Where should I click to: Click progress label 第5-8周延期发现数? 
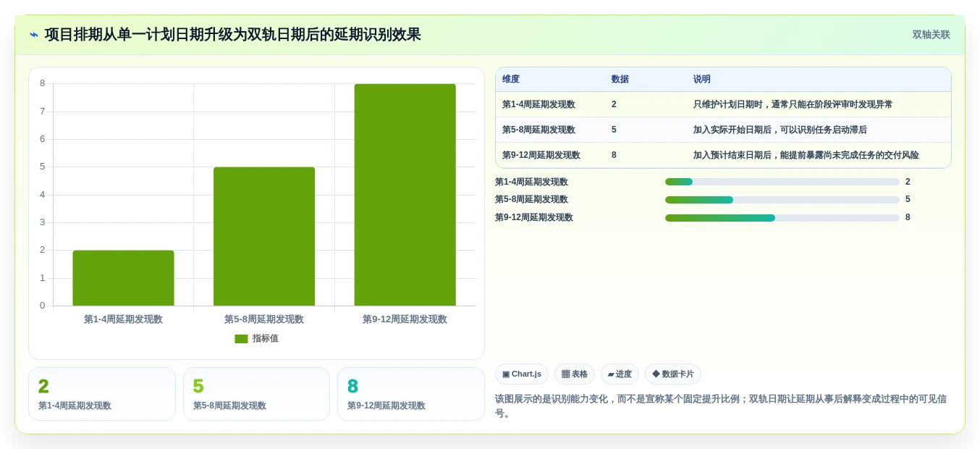pyautogui.click(x=531, y=199)
